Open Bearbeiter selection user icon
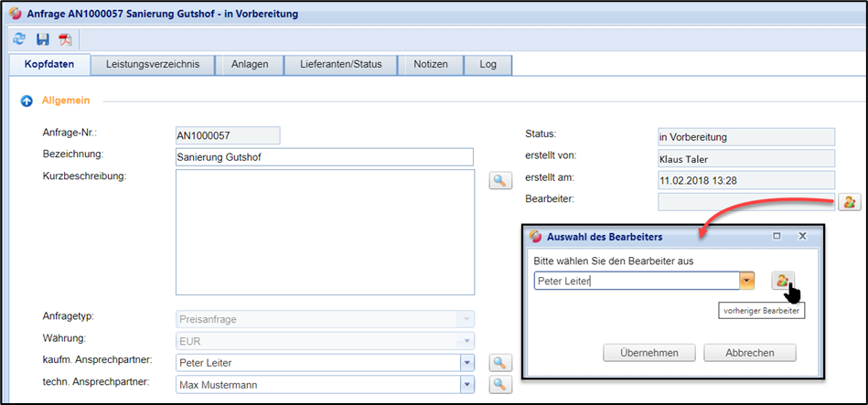Screen dimensions: 868x405 point(849,202)
